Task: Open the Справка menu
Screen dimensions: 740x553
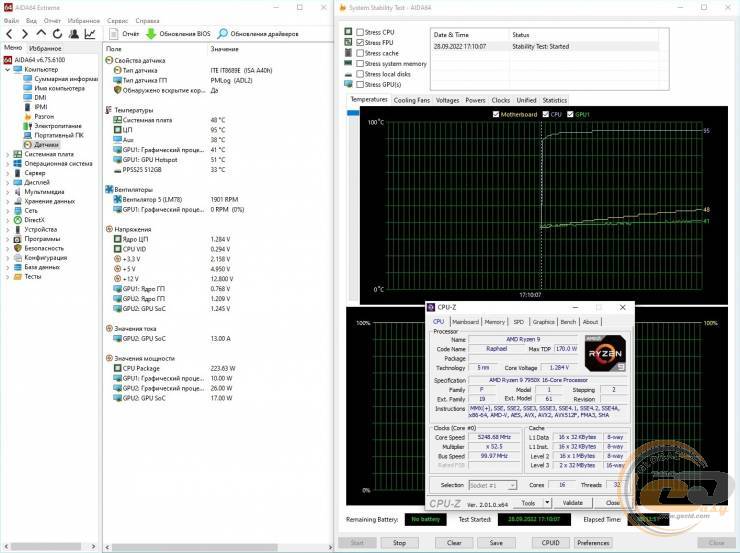Action: coord(147,21)
